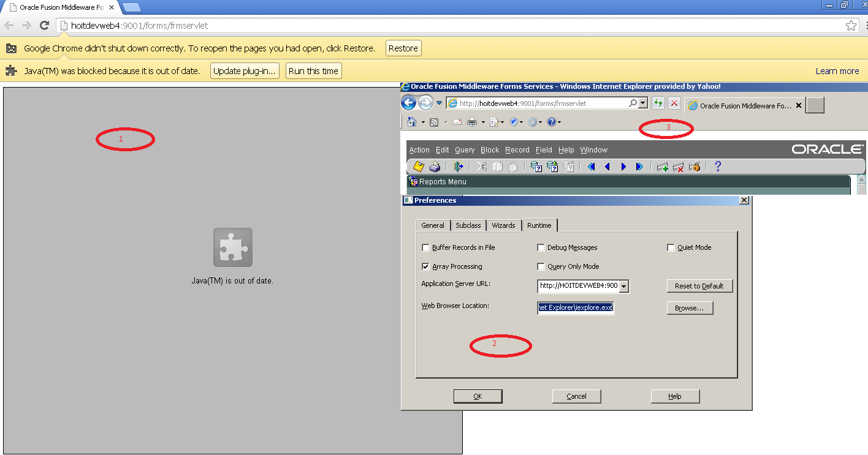Click the Internet Explorer Back button
The height and width of the screenshot is (455, 868).
(x=409, y=103)
